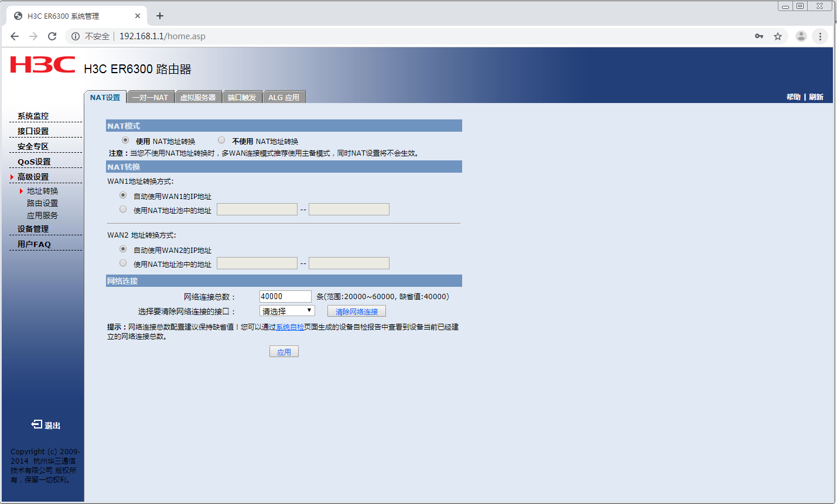837x504 pixels.
Task: Open the 系统自检 link
Action: pos(290,327)
